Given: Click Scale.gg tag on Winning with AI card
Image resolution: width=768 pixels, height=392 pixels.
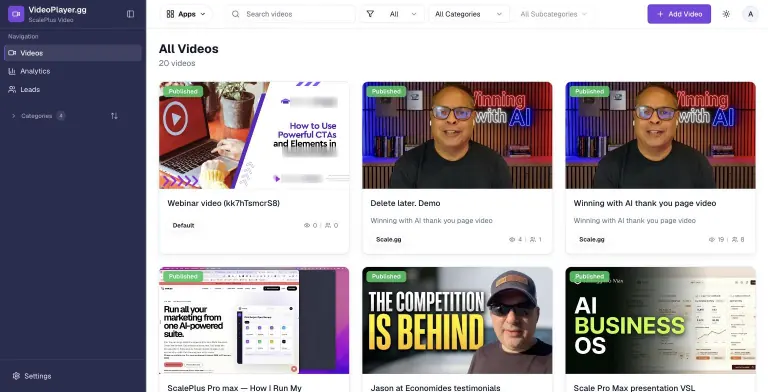Looking at the screenshot, I should pos(592,240).
